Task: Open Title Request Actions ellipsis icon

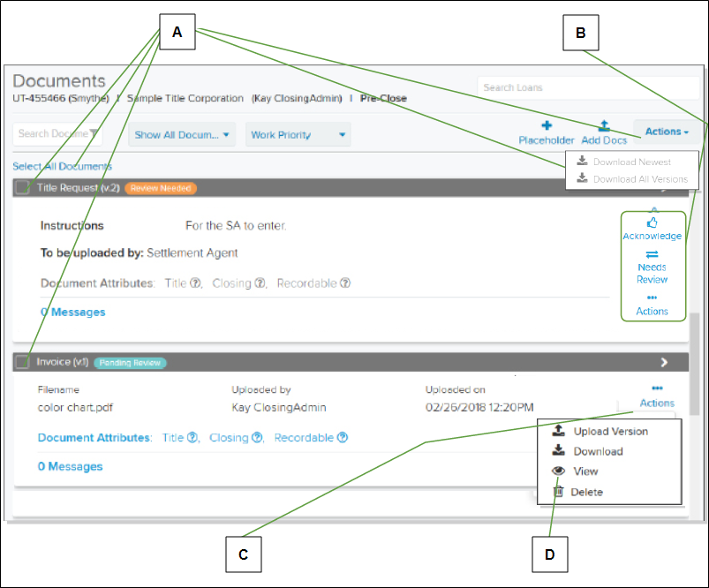Action: (652, 298)
